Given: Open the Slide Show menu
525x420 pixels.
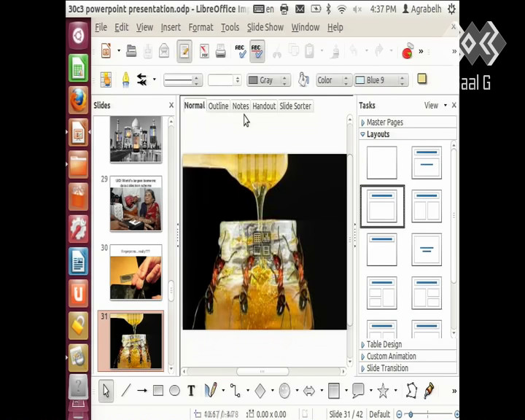Looking at the screenshot, I should tap(265, 28).
